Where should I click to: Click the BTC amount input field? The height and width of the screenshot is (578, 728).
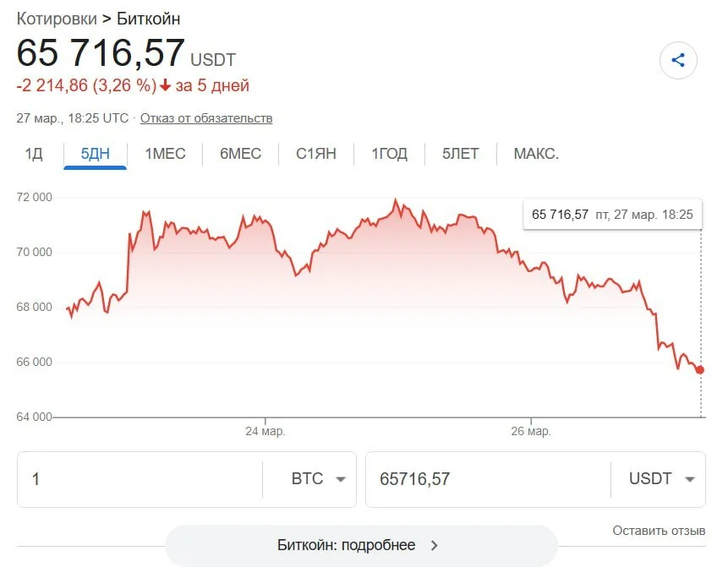pos(140,479)
